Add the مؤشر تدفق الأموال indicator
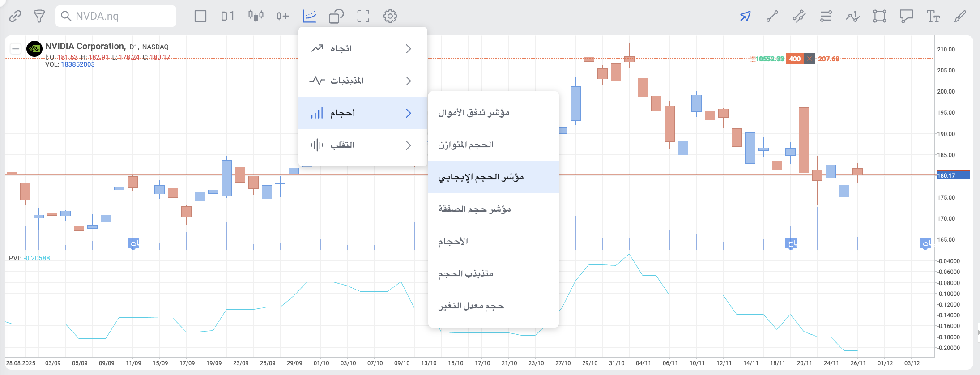 (494, 112)
